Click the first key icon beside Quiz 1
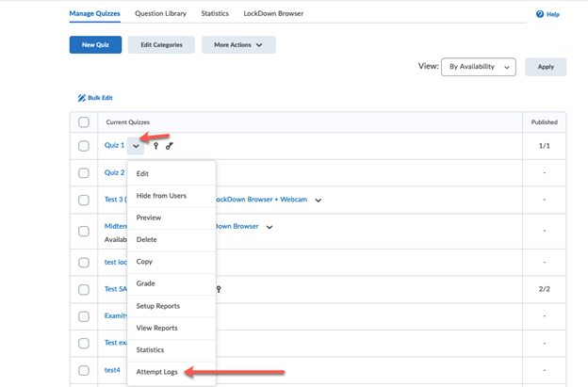This screenshot has height=387, width=588. [155, 146]
